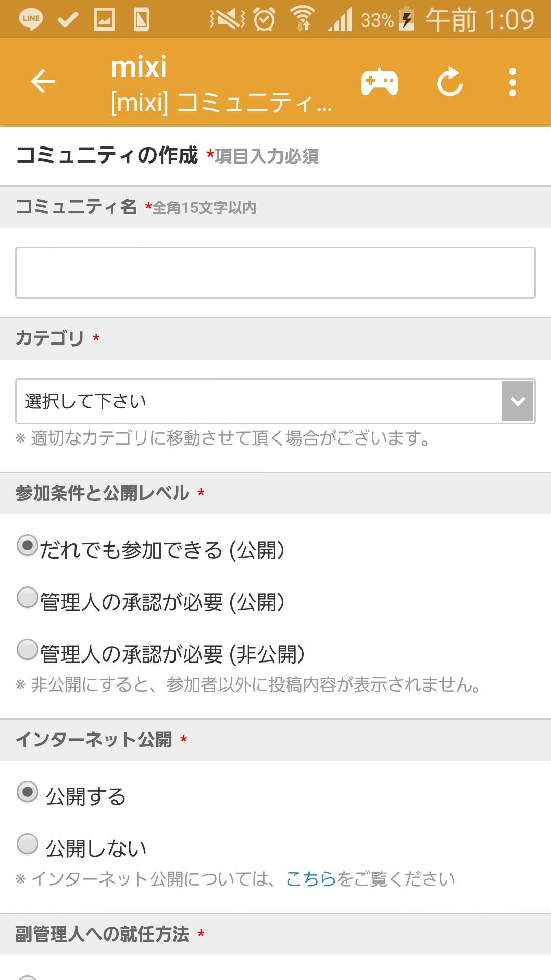Choose 公開する radio button

[28, 792]
